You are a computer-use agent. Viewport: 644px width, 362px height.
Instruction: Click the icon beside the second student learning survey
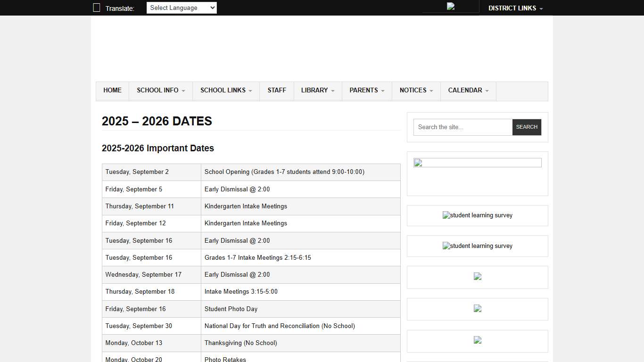click(445, 246)
